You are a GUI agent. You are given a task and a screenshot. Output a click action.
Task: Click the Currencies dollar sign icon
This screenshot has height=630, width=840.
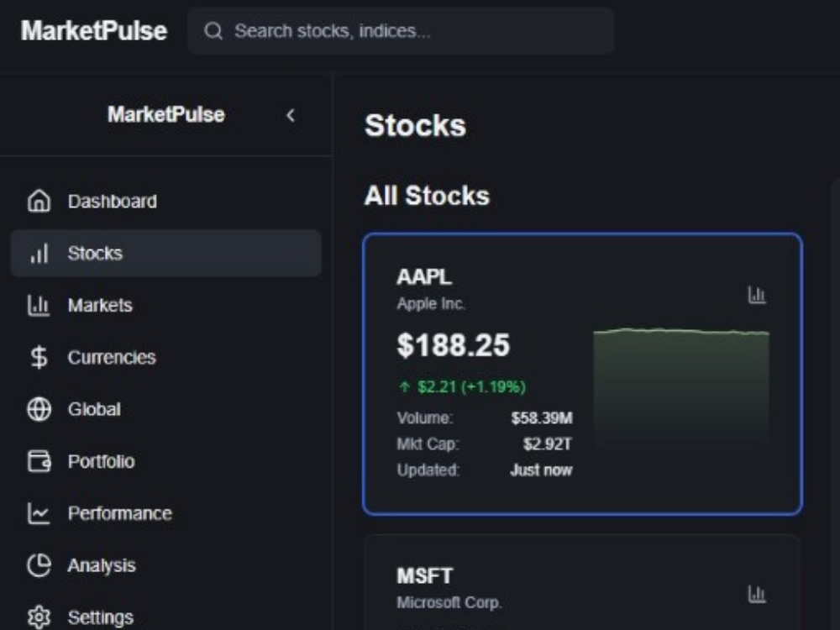pyautogui.click(x=39, y=357)
